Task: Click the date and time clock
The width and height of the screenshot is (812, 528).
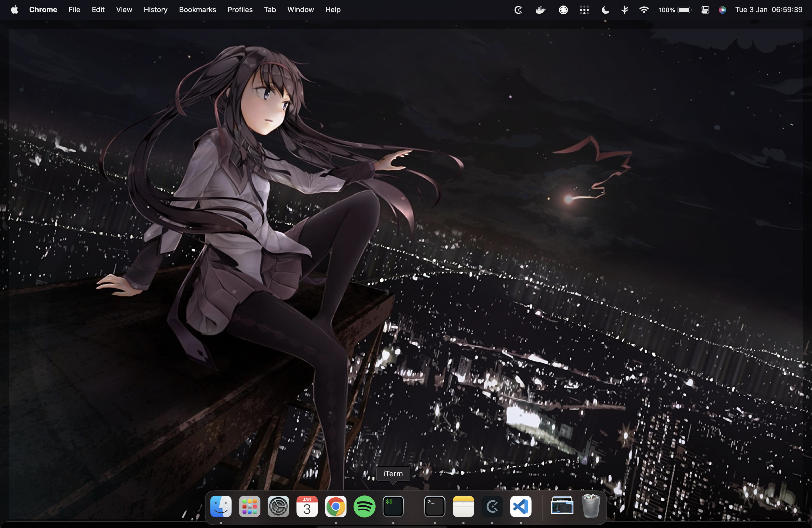Action: pos(769,10)
